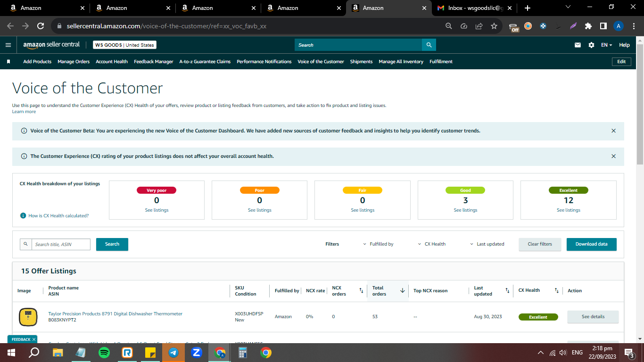Click the Taylor thermometer product thumbnail

tap(28, 317)
